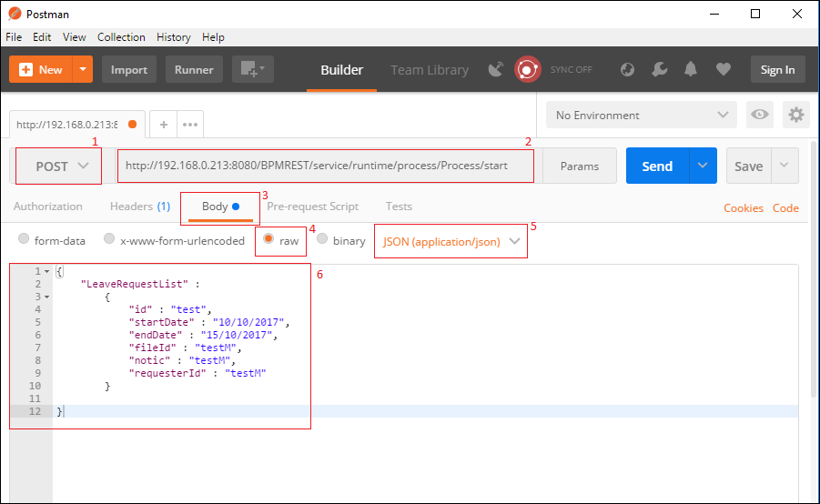Open the Cookies link
820x504 pixels.
744,208
